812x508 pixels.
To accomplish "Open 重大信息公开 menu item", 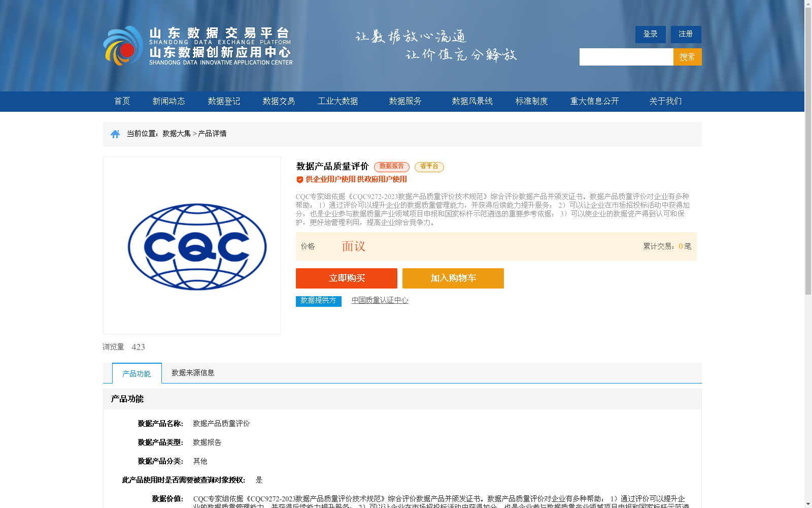I will point(594,101).
